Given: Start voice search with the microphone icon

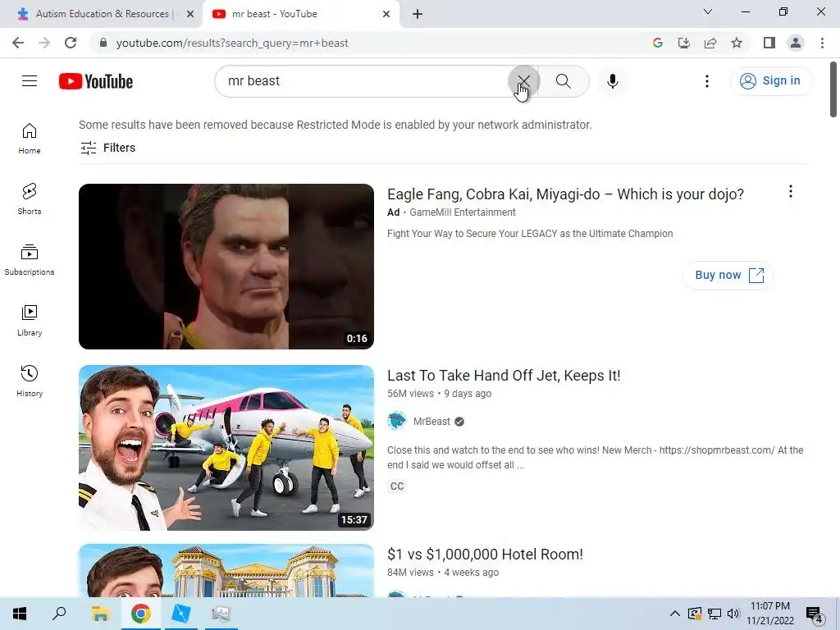Looking at the screenshot, I should pyautogui.click(x=612, y=81).
